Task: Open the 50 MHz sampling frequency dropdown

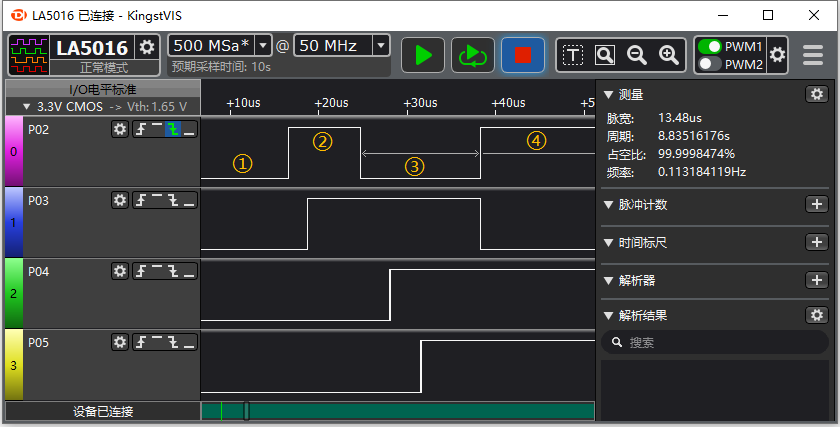Action: [x=380, y=45]
